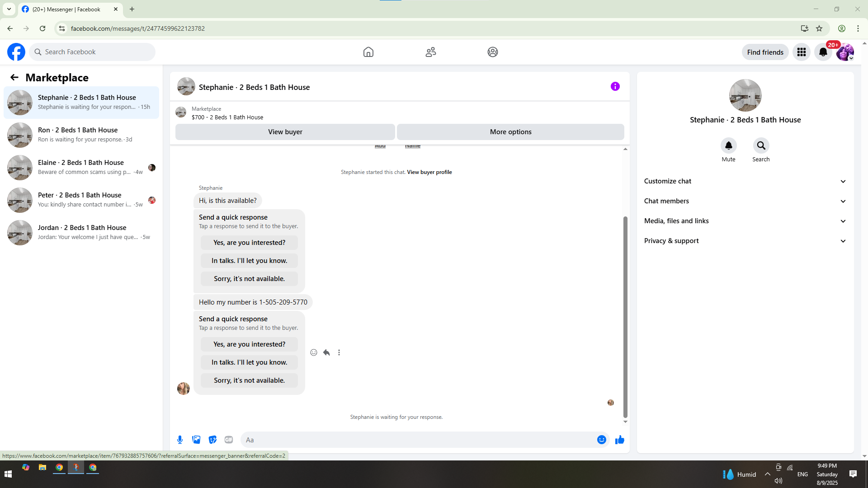Click the chat scrollbar down arrow
Screen dimensions: 868x488
point(625,422)
